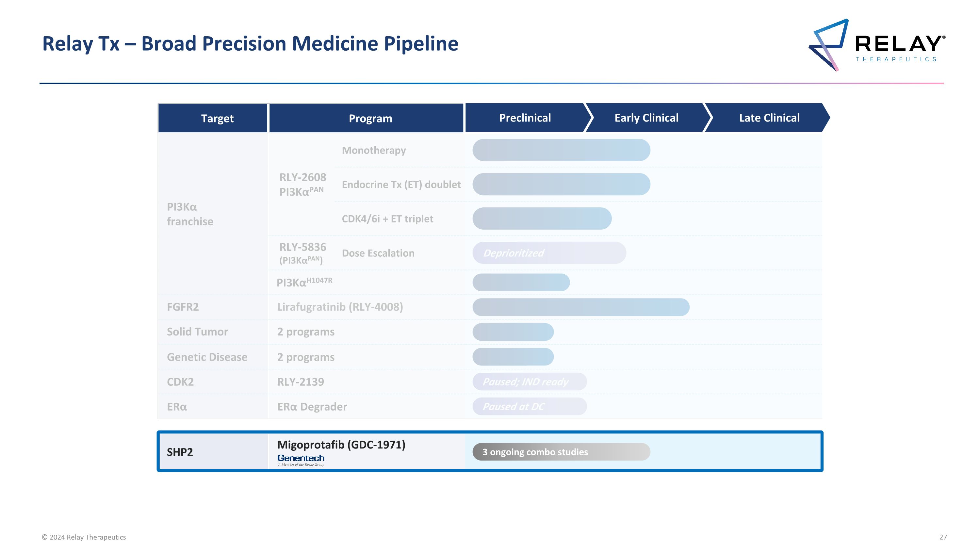Click the 'Paused; IND ready' bar
This screenshot has width=980, height=551.
click(x=529, y=381)
